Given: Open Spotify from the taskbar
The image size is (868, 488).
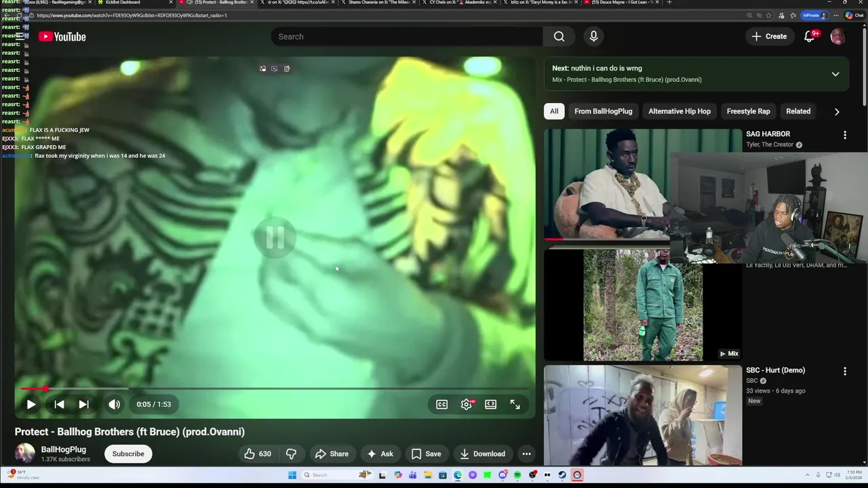Looking at the screenshot, I should pyautogui.click(x=517, y=475).
